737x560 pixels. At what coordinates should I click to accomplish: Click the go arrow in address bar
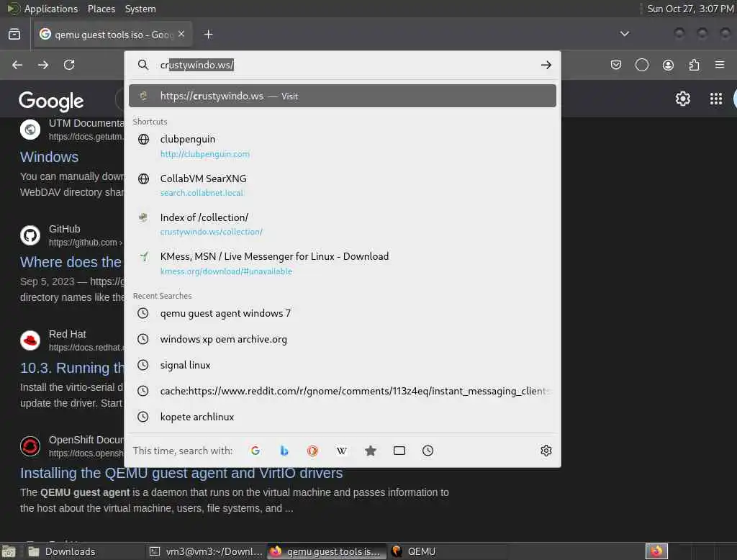[x=546, y=65]
